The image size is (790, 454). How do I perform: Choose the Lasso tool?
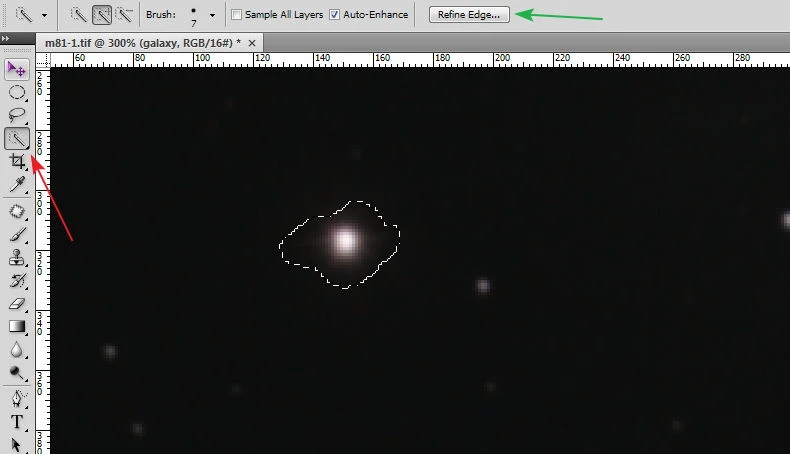17,115
